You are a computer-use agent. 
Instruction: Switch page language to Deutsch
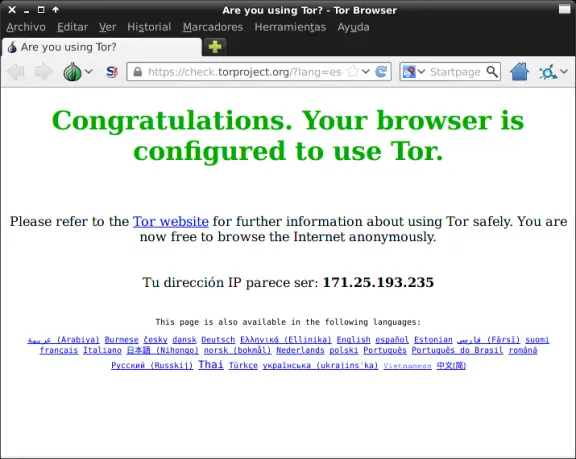tap(218, 340)
